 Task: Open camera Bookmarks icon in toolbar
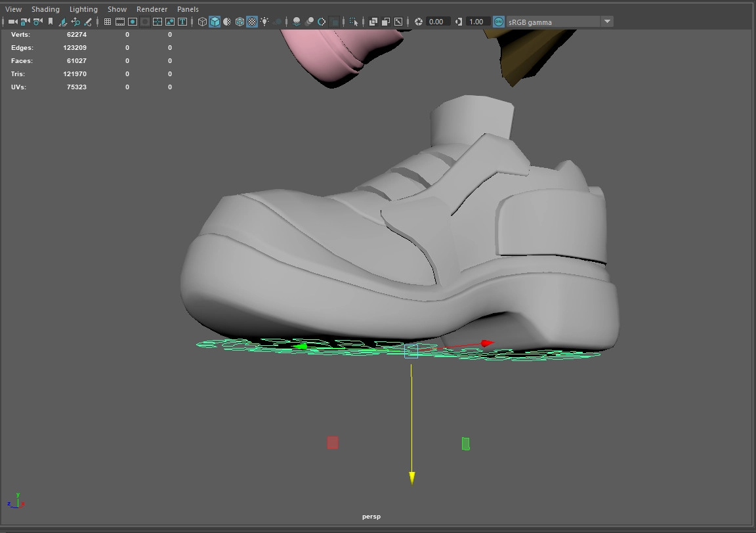(x=50, y=22)
